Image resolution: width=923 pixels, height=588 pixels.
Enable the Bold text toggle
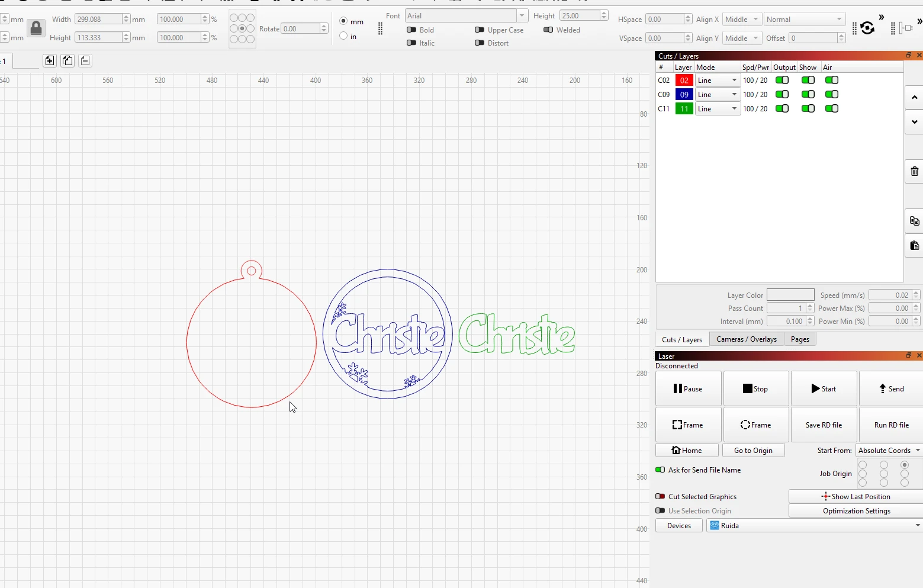tap(411, 30)
